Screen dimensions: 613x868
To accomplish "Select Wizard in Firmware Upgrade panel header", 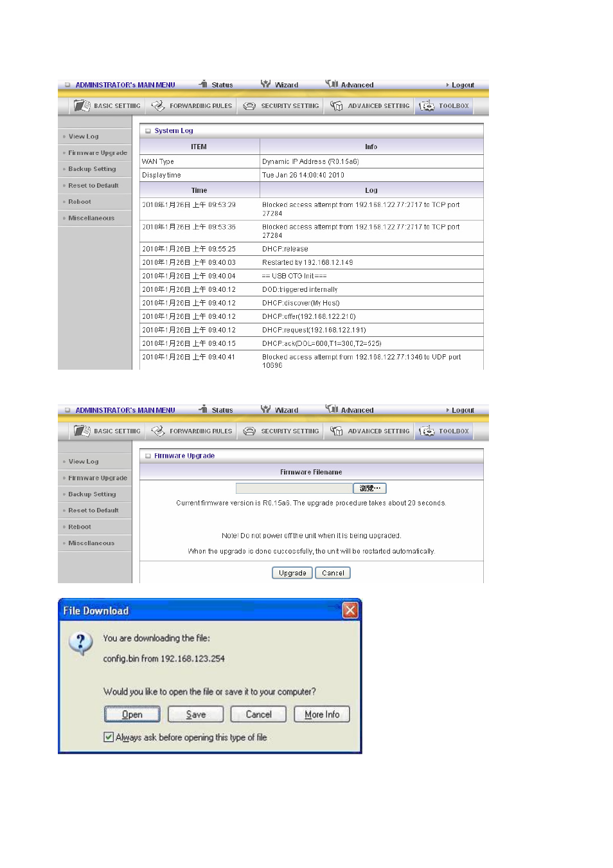I will pyautogui.click(x=280, y=410).
